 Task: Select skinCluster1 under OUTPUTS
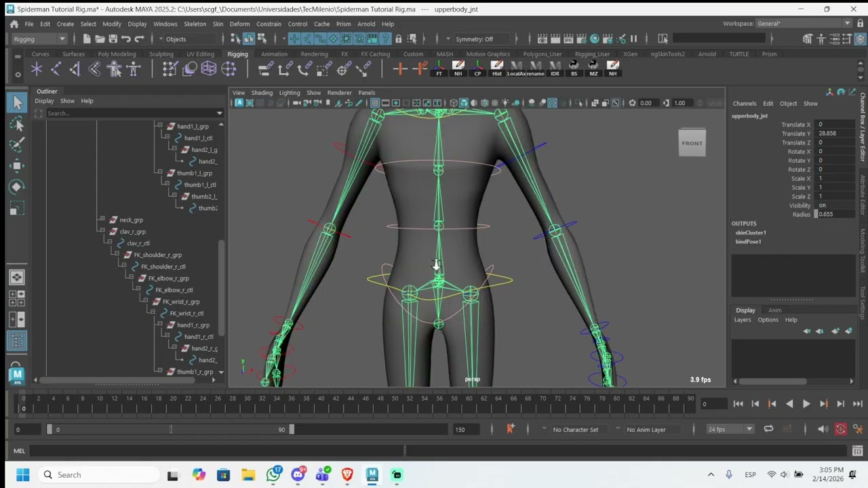751,232
